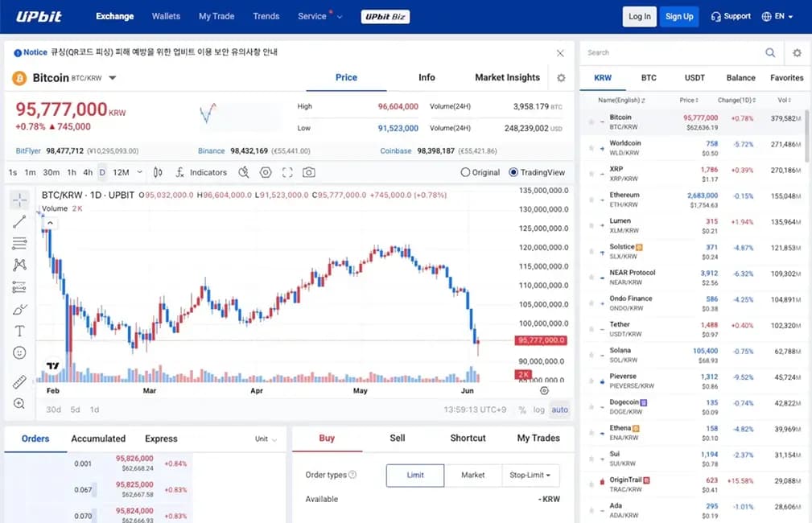
Task: Select the order book price 95,826,000
Action: tap(134, 459)
